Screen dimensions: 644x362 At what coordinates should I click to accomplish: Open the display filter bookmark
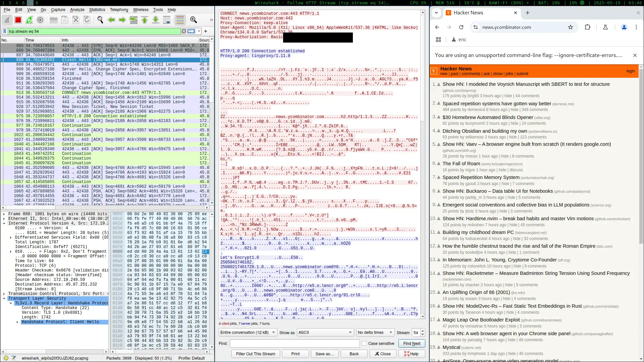tap(5, 31)
